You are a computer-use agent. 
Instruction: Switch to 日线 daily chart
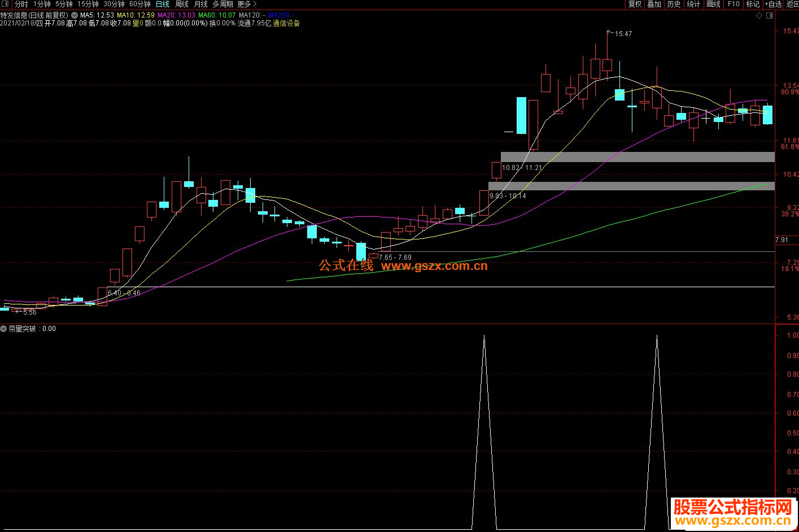tap(163, 4)
